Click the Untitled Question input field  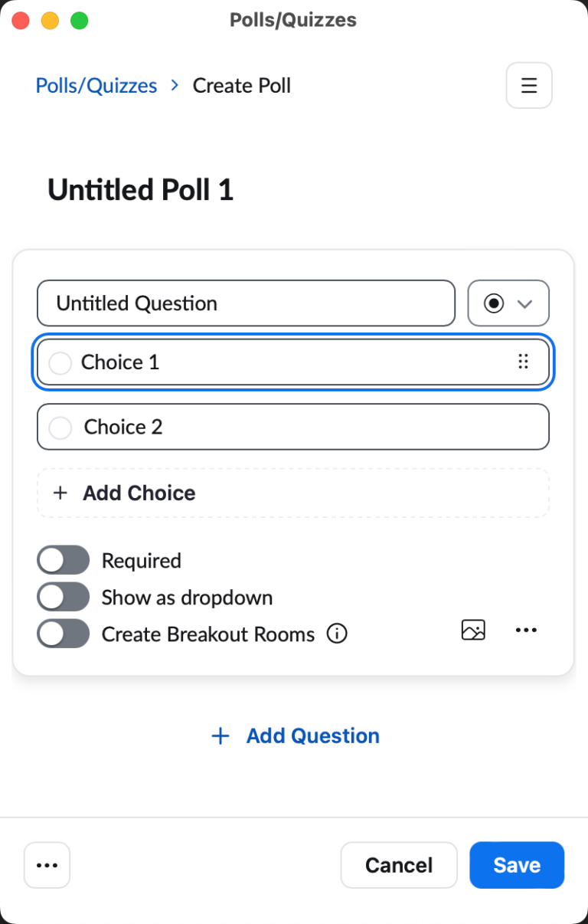(245, 303)
